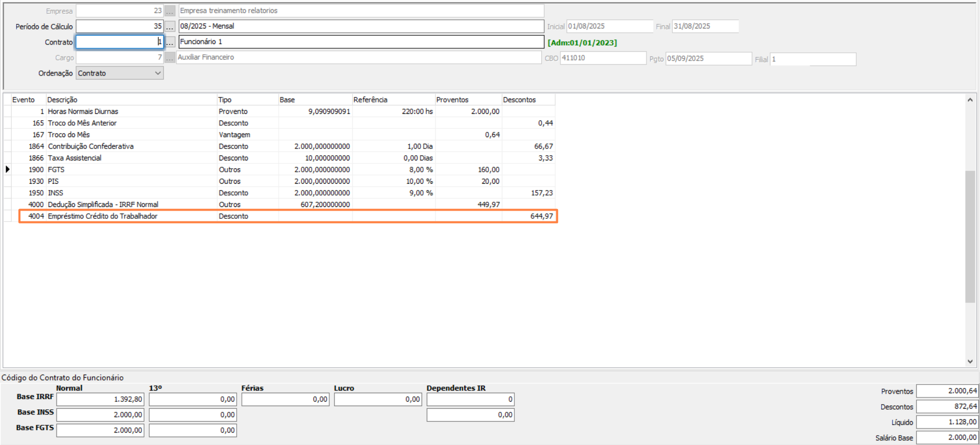Click the Salário Base field
Image resolution: width=980 pixels, height=445 pixels.
[947, 438]
